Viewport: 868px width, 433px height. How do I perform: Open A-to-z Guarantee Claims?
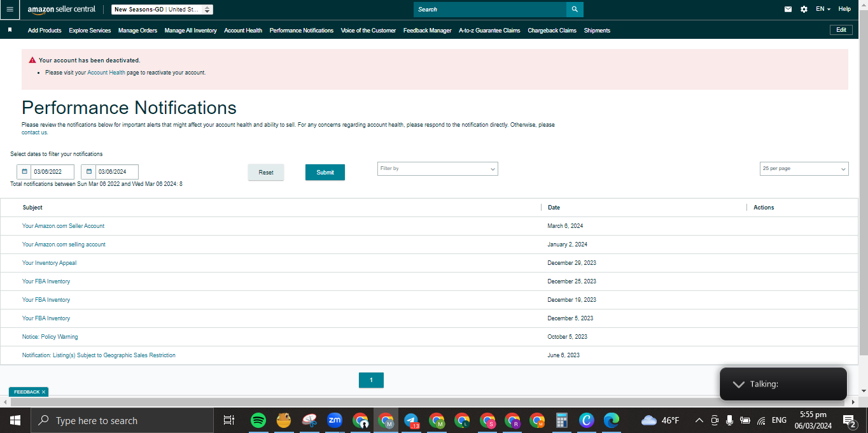pyautogui.click(x=489, y=31)
